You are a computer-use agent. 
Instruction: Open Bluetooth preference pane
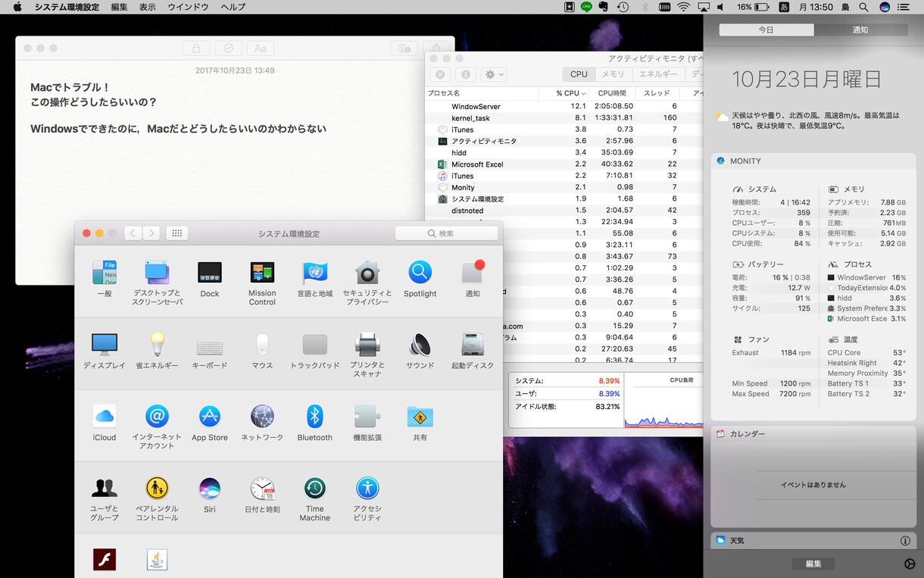coord(315,423)
